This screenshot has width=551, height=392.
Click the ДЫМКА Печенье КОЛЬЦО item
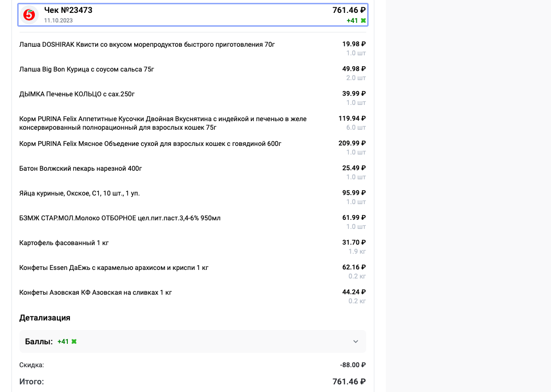click(x=77, y=94)
